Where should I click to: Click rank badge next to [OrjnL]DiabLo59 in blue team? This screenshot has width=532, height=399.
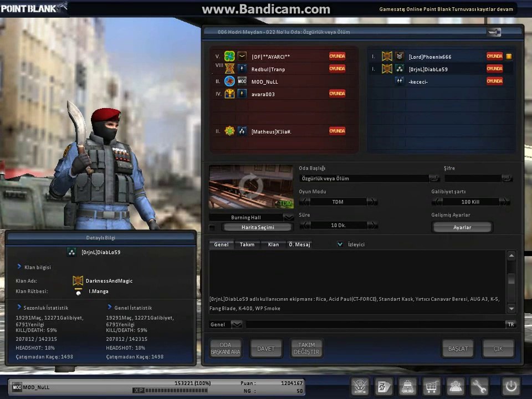pos(400,69)
